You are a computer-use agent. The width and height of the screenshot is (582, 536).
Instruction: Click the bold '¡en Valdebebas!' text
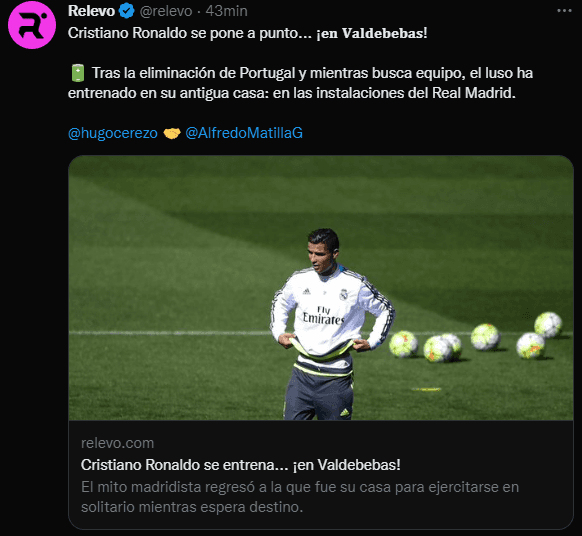pyautogui.click(x=372, y=33)
